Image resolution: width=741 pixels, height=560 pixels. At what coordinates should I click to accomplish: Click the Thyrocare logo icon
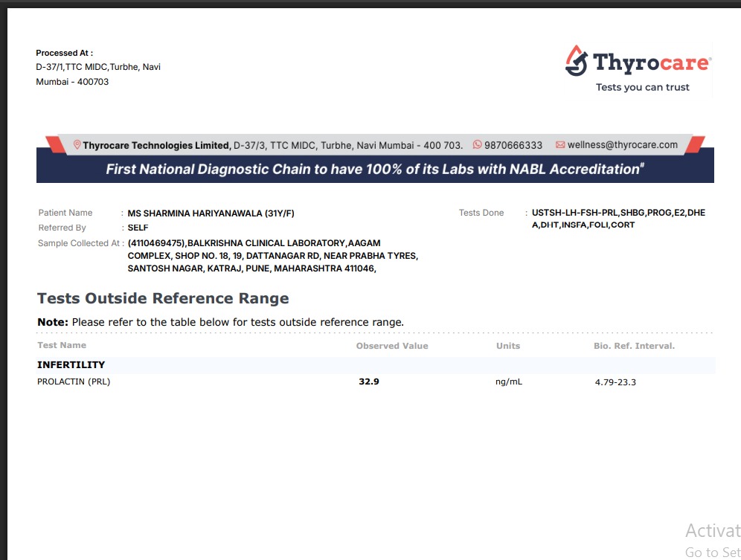click(x=577, y=61)
